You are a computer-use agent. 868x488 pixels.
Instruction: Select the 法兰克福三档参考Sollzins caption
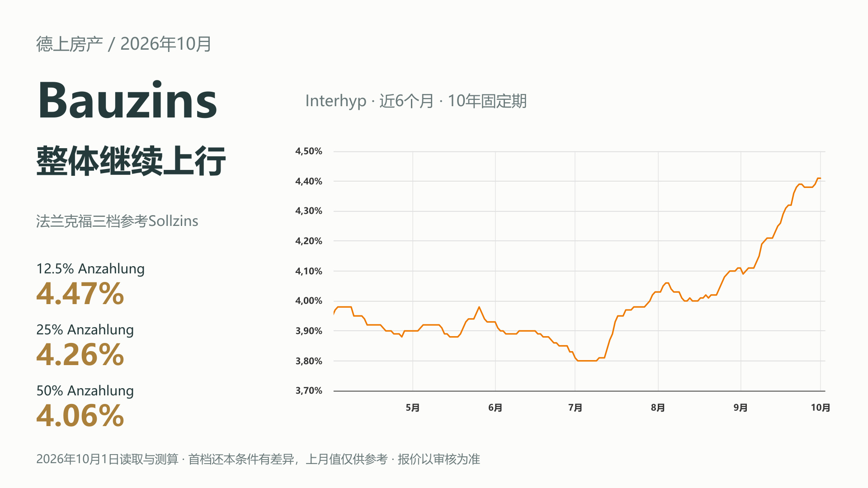click(x=117, y=221)
